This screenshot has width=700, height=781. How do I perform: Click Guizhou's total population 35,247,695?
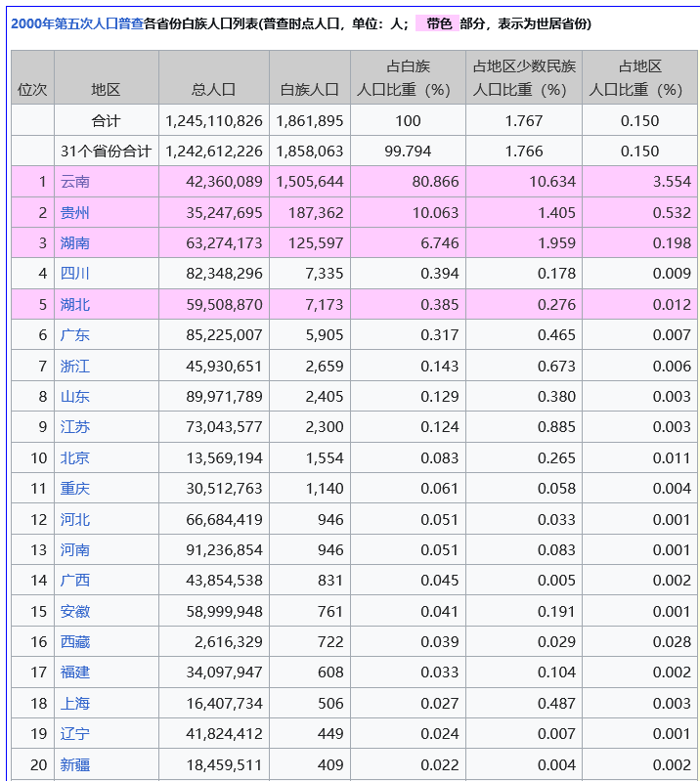(224, 213)
